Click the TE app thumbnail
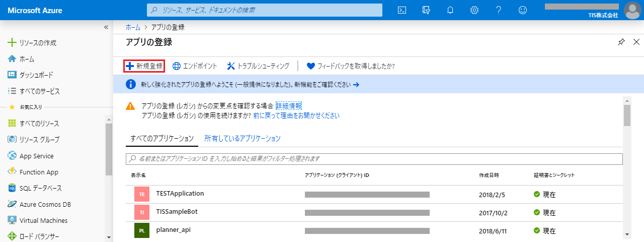 (x=142, y=194)
